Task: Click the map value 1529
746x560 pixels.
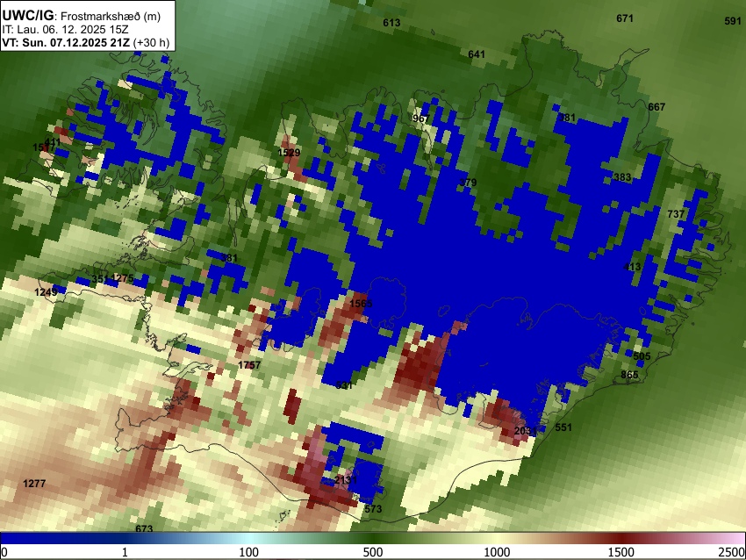Action: pos(289,153)
